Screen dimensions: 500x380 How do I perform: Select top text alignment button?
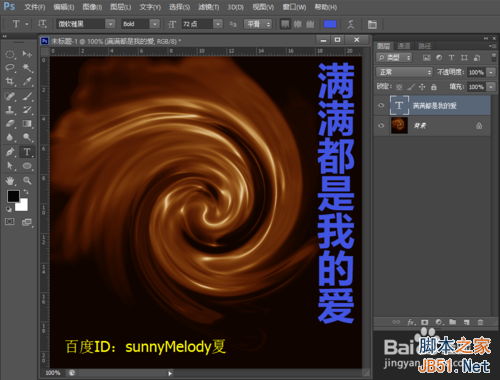click(x=285, y=24)
